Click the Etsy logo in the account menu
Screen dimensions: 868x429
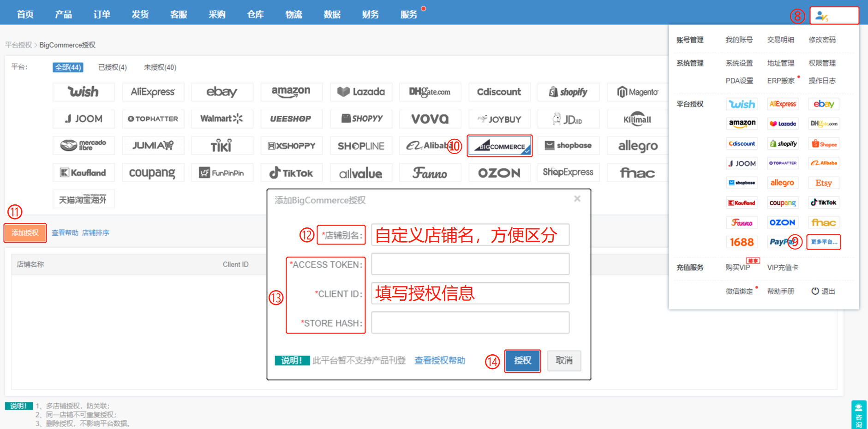point(823,183)
